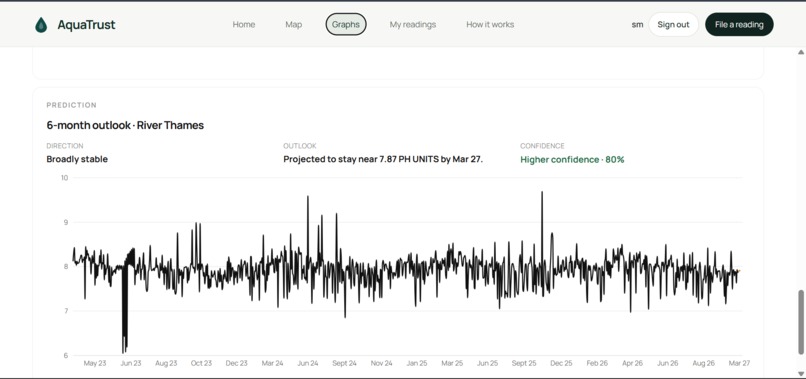Click the Sept 25 axis label
Screen dimensions: 806x379
click(x=524, y=363)
